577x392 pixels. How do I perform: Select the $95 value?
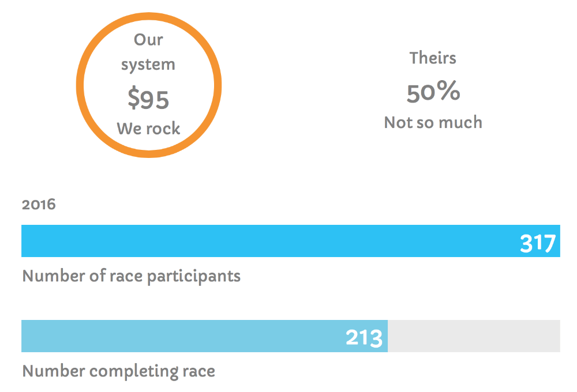click(148, 99)
